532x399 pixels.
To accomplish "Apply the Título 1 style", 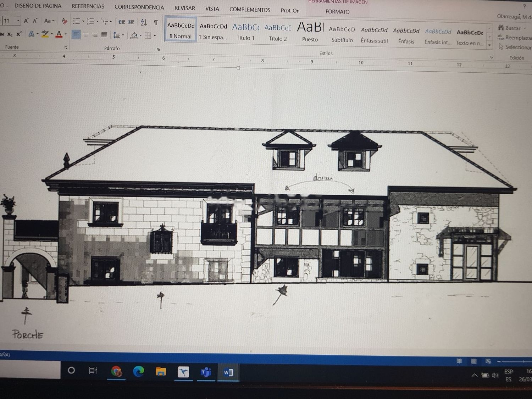I will (245, 32).
